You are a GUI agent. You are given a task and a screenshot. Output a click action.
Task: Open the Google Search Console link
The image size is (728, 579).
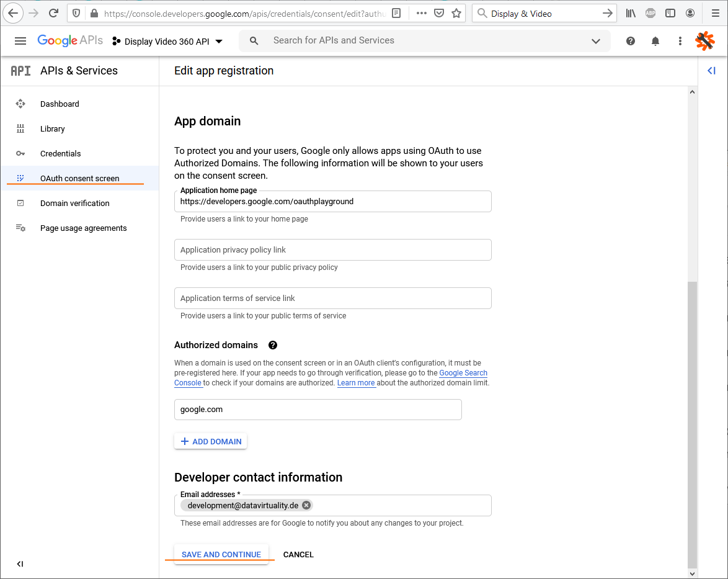click(x=463, y=372)
